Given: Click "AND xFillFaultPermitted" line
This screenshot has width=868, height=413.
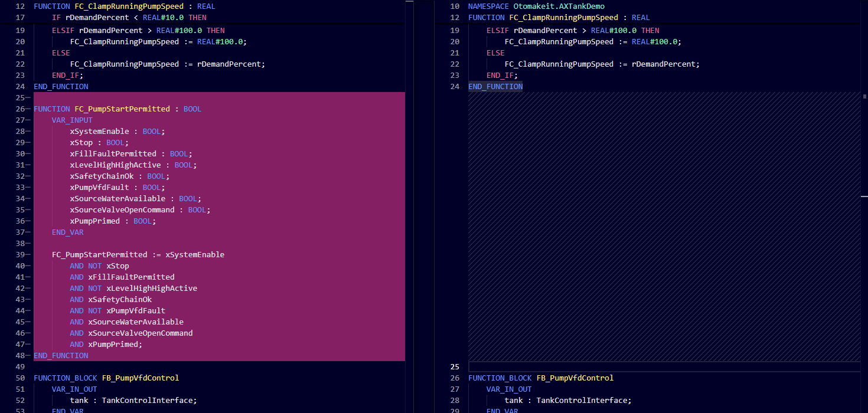Looking at the screenshot, I should [x=122, y=277].
